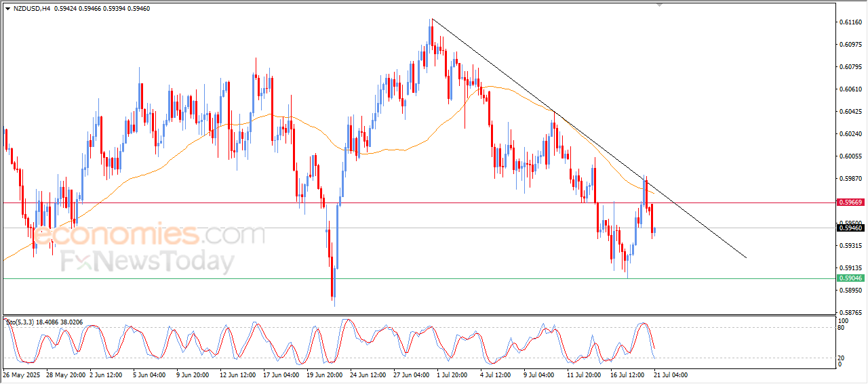The height and width of the screenshot is (384, 868).
Task: Click the 0.60240 price axis value
Action: point(850,134)
